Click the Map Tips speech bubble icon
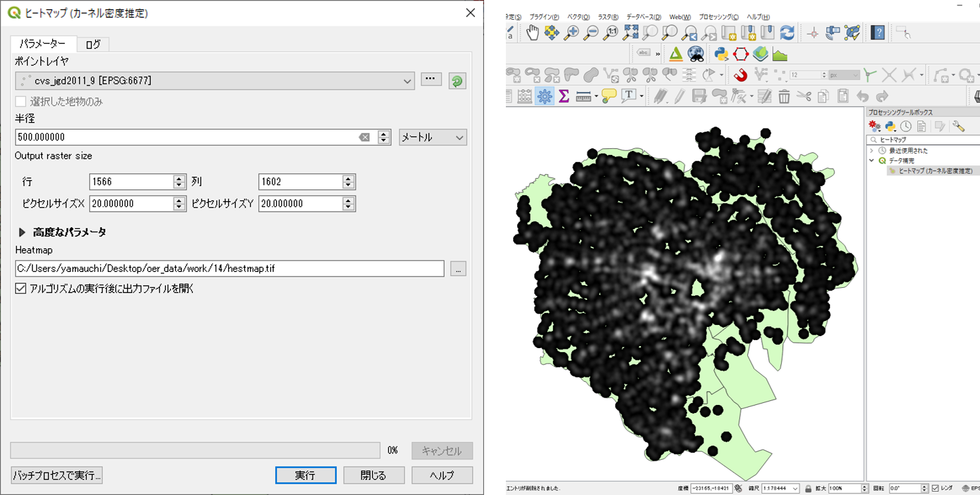 [609, 96]
